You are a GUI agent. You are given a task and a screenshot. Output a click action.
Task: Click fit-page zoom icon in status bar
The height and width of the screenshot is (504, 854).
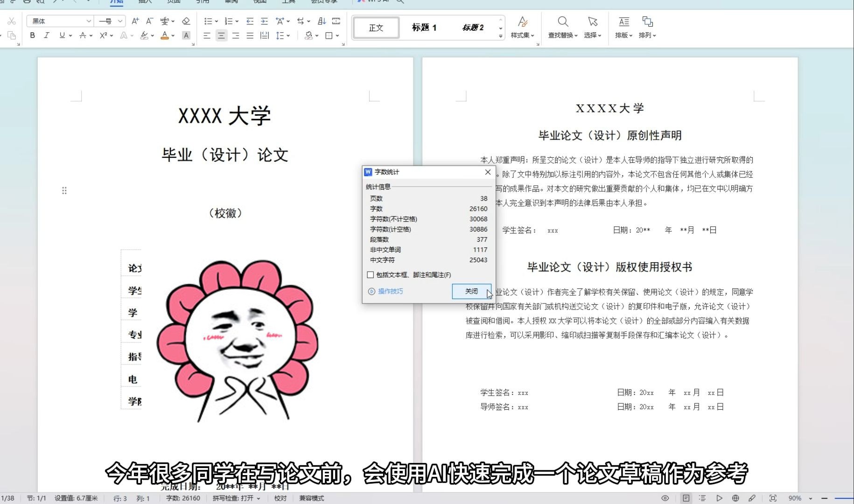click(773, 498)
